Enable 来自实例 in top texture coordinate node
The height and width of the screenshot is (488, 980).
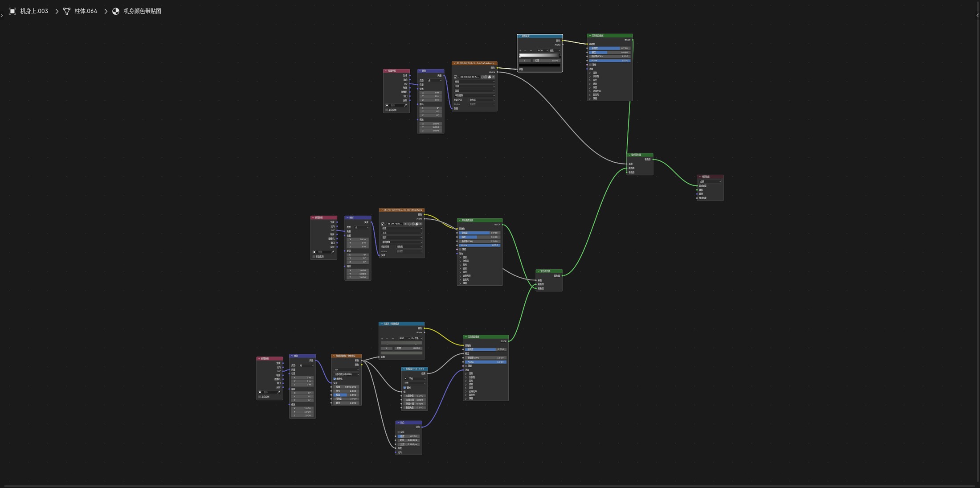point(387,110)
